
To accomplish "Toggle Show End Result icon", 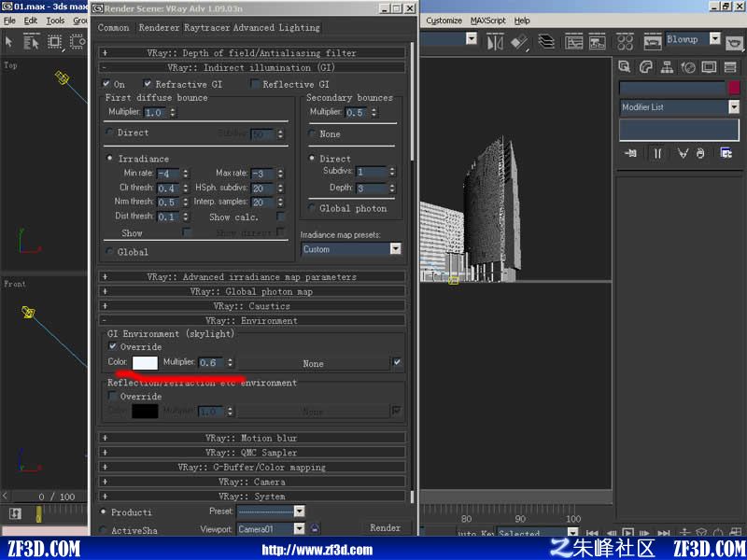I will [x=657, y=153].
